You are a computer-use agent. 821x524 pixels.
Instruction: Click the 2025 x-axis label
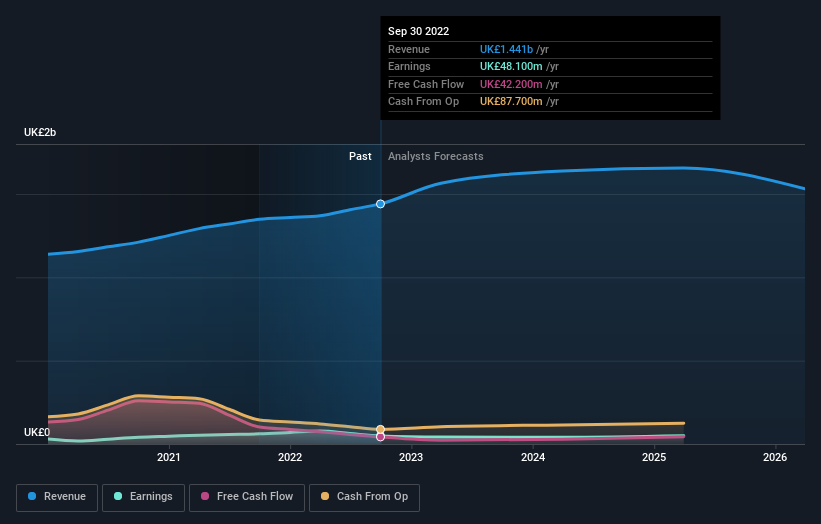click(x=654, y=458)
